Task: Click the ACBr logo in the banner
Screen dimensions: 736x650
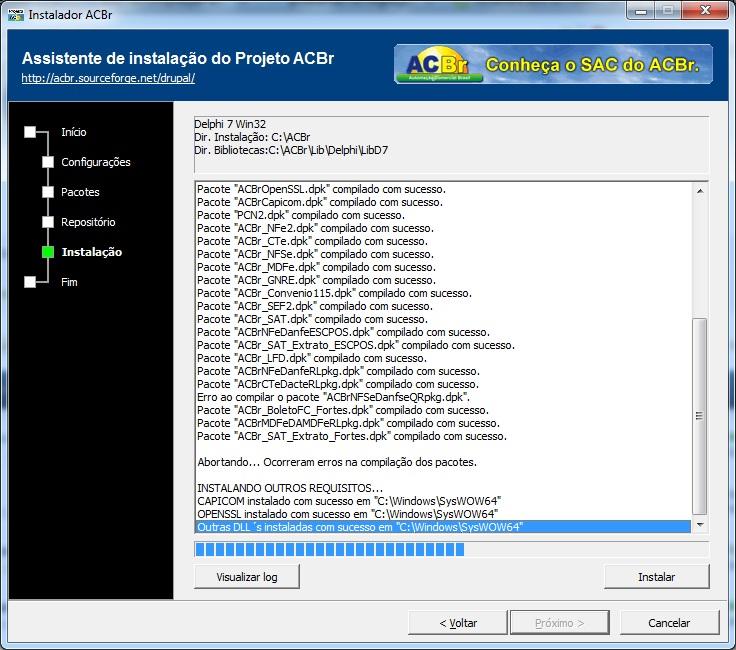Action: (x=438, y=64)
